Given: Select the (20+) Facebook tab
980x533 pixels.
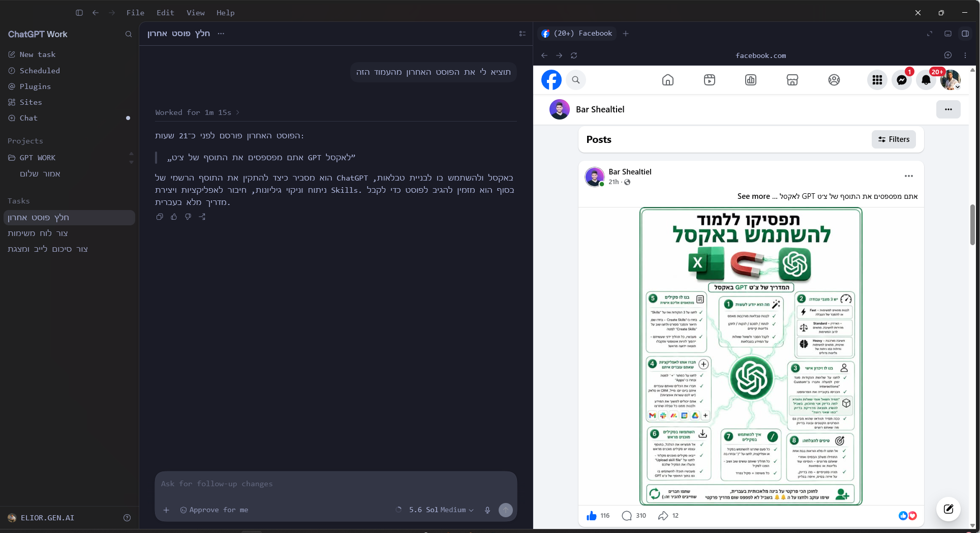Looking at the screenshot, I should pyautogui.click(x=577, y=34).
